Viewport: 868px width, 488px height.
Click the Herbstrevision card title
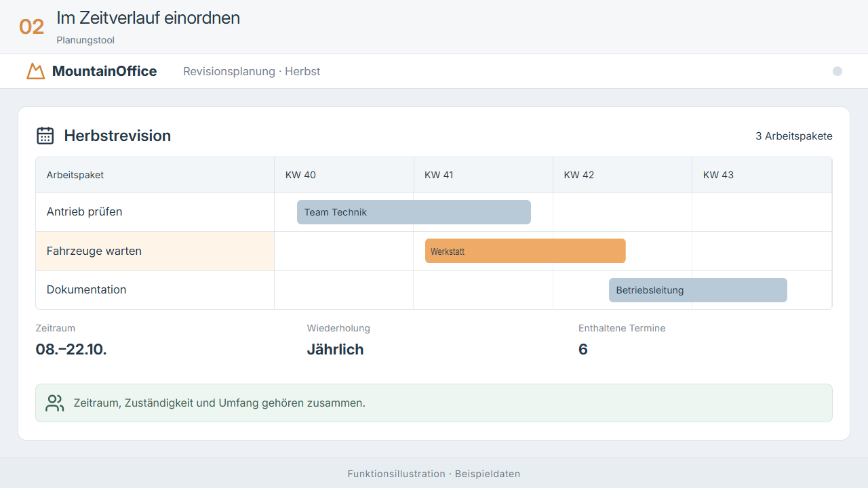[117, 136]
